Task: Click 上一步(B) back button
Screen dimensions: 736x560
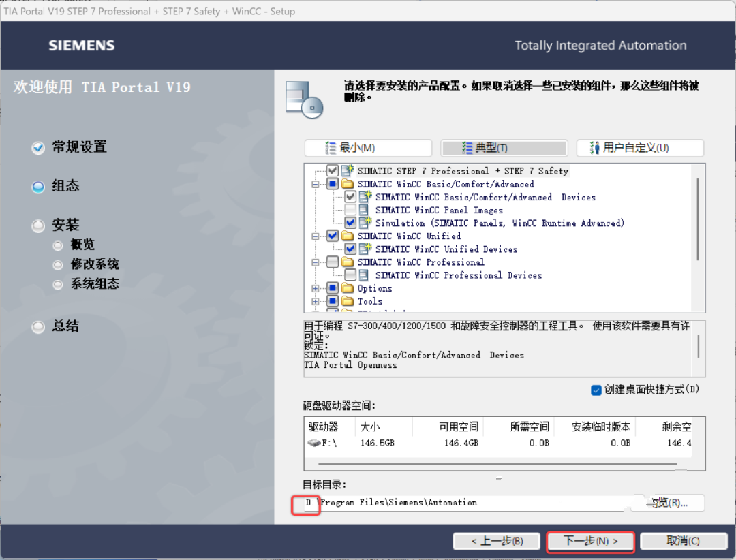Action: tap(497, 541)
